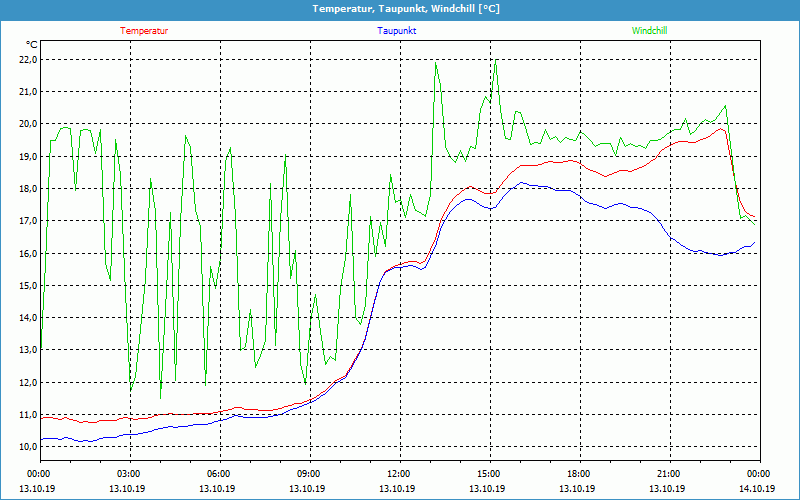Screen dimensions: 800x500
Task: Select the 18:00 time axis label
Action: coord(578,474)
